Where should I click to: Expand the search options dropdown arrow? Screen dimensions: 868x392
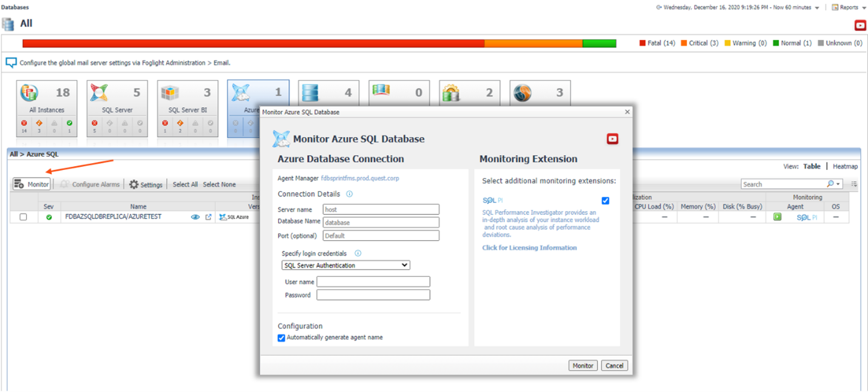tap(838, 184)
